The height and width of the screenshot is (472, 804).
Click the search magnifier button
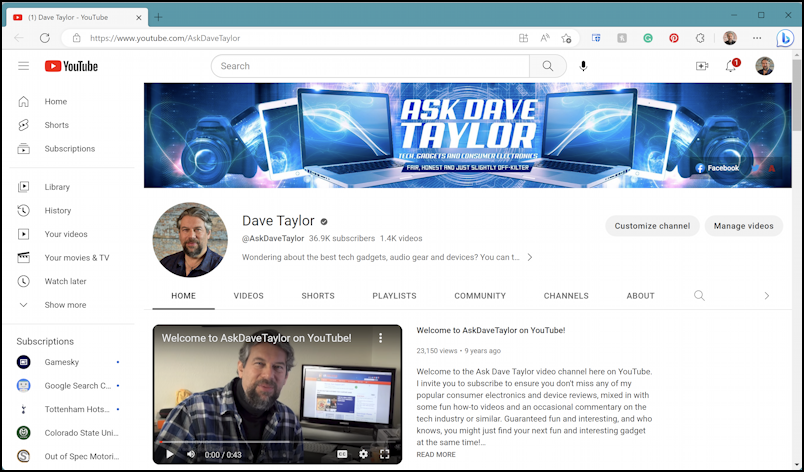tap(548, 66)
